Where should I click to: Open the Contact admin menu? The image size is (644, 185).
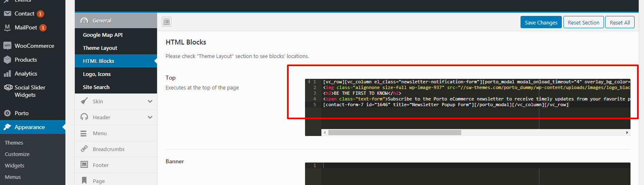33,13
